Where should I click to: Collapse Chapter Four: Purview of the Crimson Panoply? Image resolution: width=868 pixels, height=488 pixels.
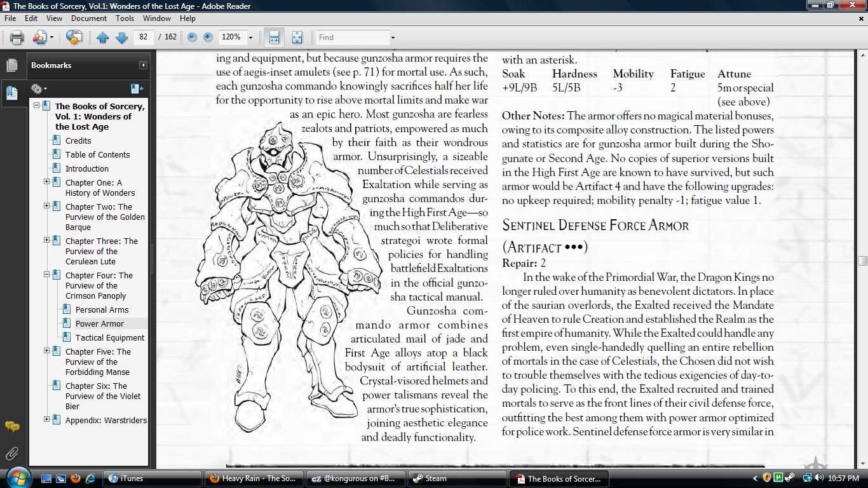click(46, 274)
